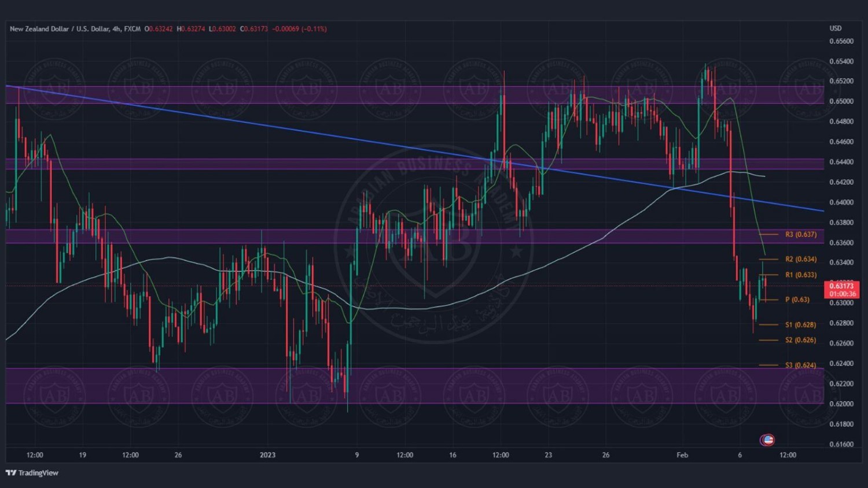868x488 pixels.
Task: Click 0.64000 on the price axis
Action: (x=841, y=202)
